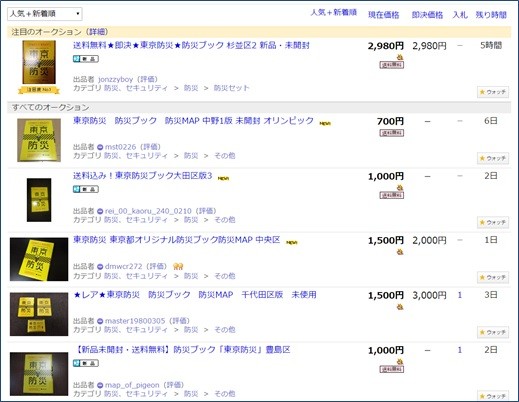The image size is (519, 402).
Task: Open listing 送料無料★即決★東京防災 杉並区2
Action: coord(191,45)
